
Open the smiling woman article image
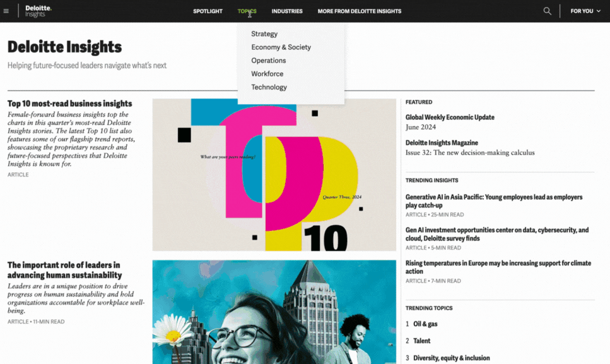click(x=274, y=312)
